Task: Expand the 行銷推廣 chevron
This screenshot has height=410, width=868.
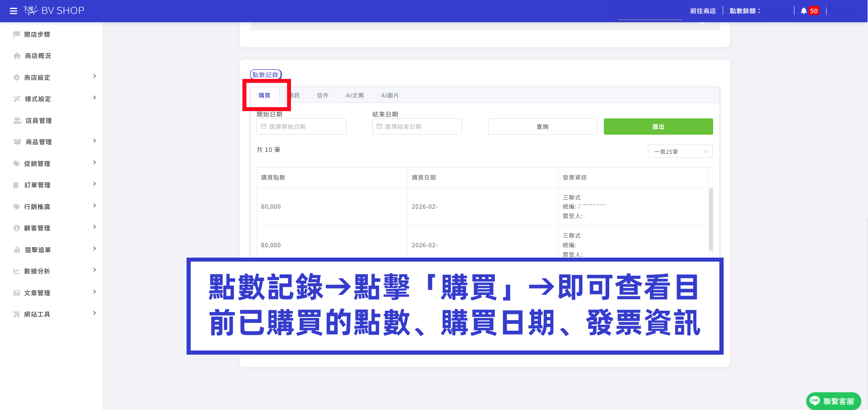Action: [x=94, y=205]
